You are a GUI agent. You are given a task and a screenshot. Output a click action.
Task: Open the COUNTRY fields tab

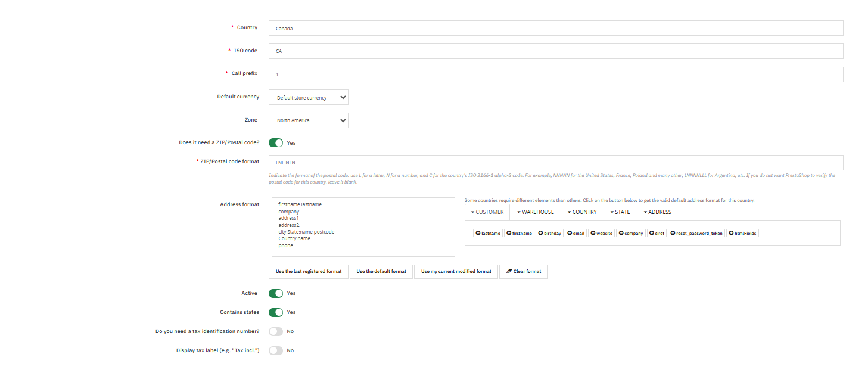click(582, 212)
